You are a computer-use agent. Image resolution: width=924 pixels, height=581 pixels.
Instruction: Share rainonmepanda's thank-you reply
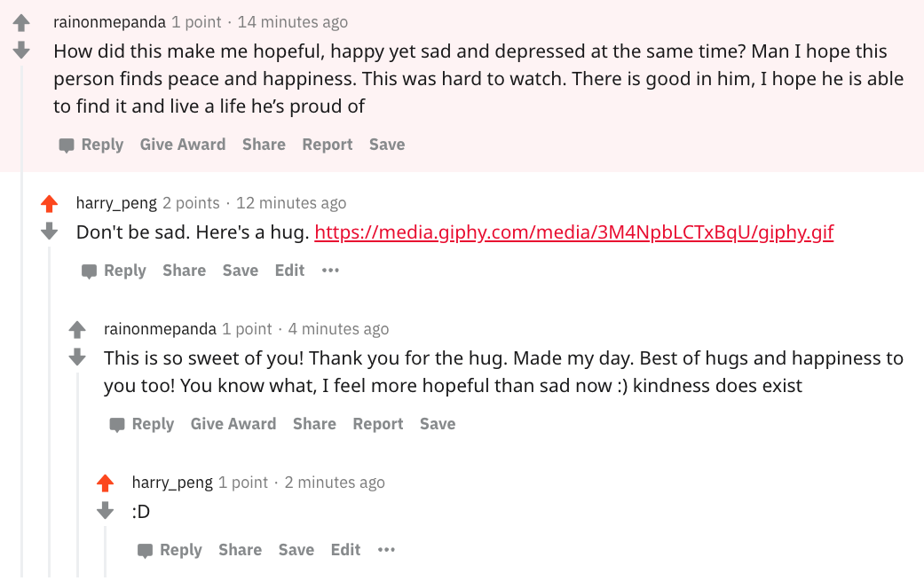tap(314, 424)
